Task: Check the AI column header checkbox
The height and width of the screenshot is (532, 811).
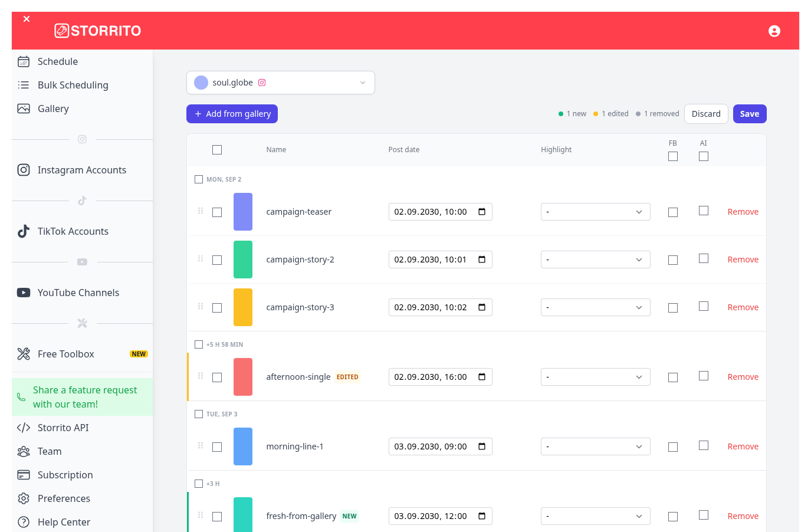Action: tap(704, 156)
